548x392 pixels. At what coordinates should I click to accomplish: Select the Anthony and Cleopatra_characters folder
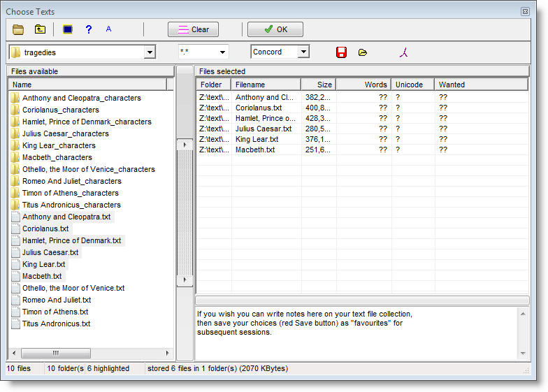tap(75, 98)
